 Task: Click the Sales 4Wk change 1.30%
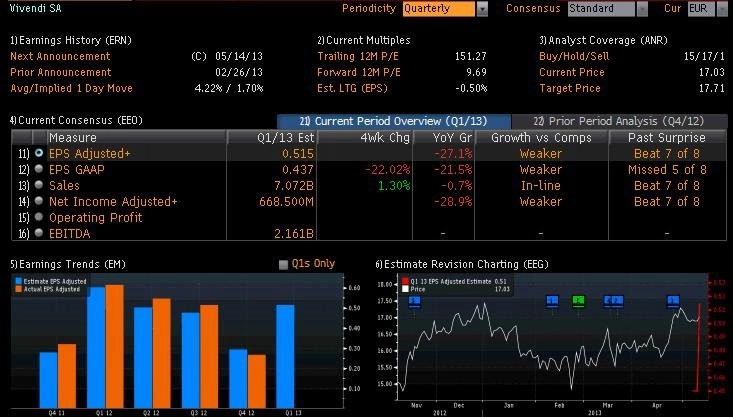click(394, 185)
